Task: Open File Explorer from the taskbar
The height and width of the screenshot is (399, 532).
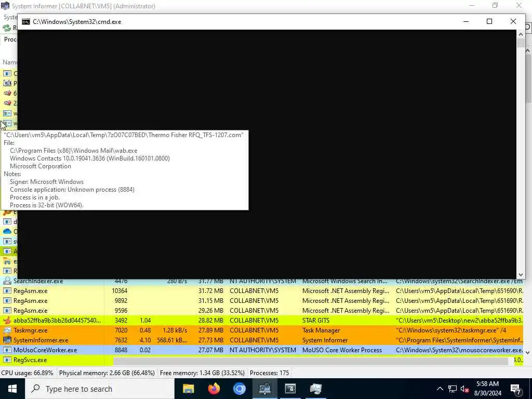Action: coord(188,389)
